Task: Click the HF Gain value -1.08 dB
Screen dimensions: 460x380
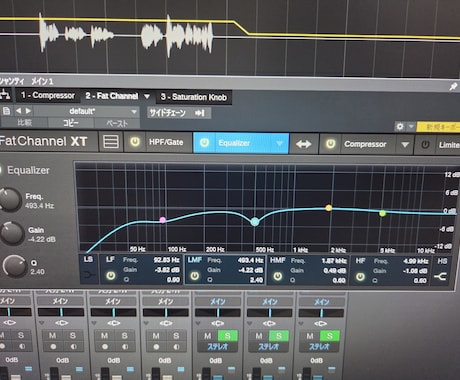Action: coord(415,271)
